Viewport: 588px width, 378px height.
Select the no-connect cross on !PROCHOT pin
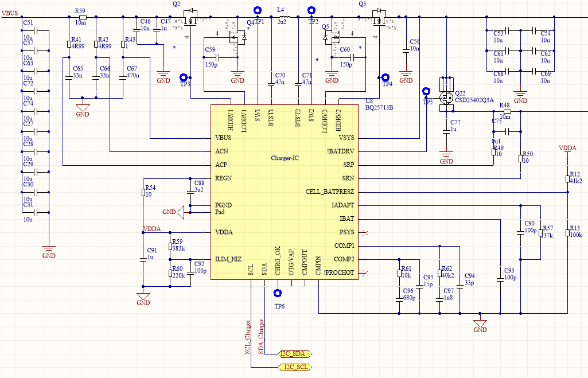[365, 274]
